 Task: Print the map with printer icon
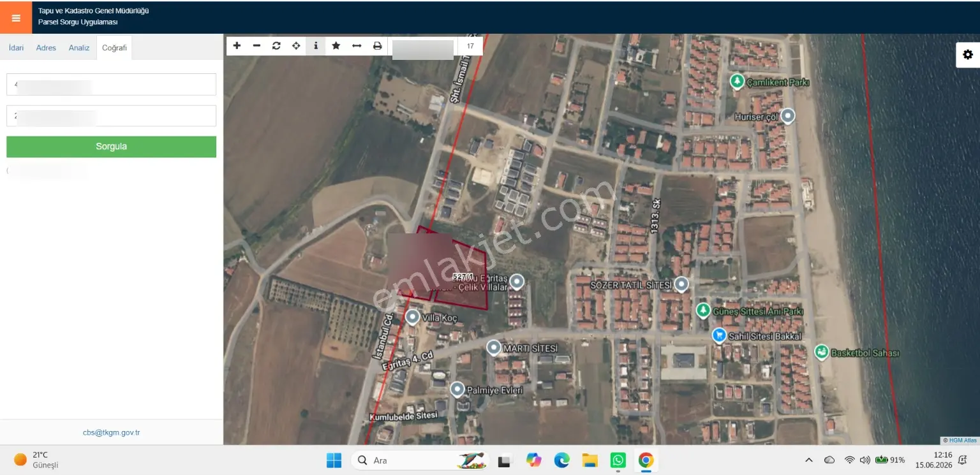[x=377, y=46]
